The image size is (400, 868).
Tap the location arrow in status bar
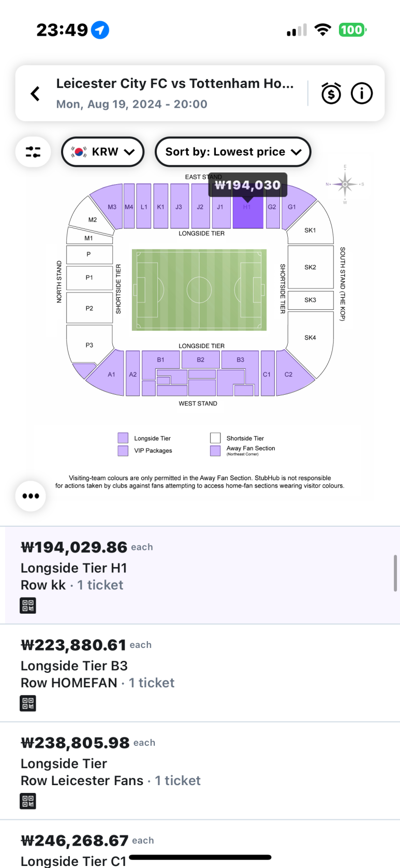click(100, 30)
